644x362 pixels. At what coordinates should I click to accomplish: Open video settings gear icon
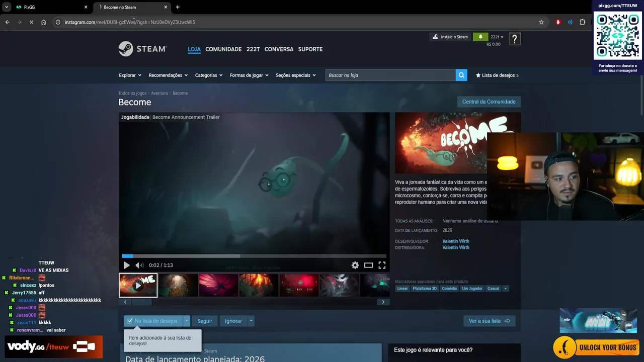pyautogui.click(x=355, y=265)
